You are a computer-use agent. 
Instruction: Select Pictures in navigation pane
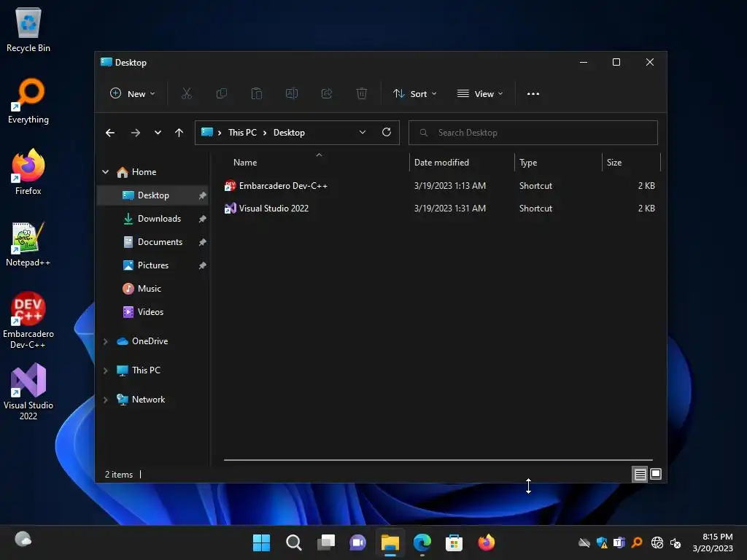[152, 265]
